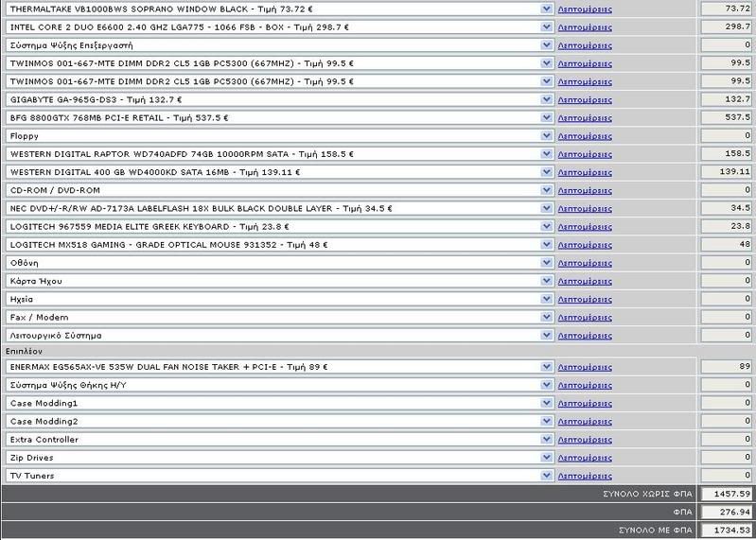Image resolution: width=756 pixels, height=540 pixels.
Task: Open Λεπτομέρειες link for Intel Core 2 Duo
Action: (x=585, y=27)
